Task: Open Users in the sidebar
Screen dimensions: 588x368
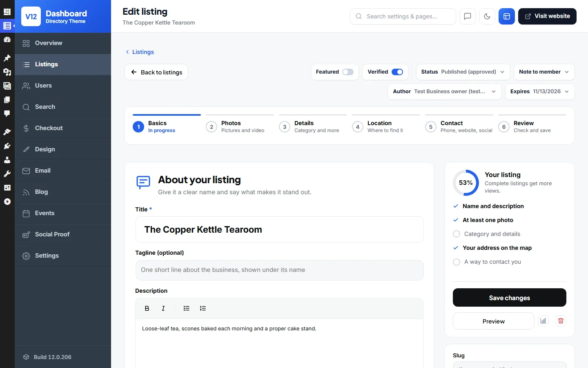Action: (63, 85)
